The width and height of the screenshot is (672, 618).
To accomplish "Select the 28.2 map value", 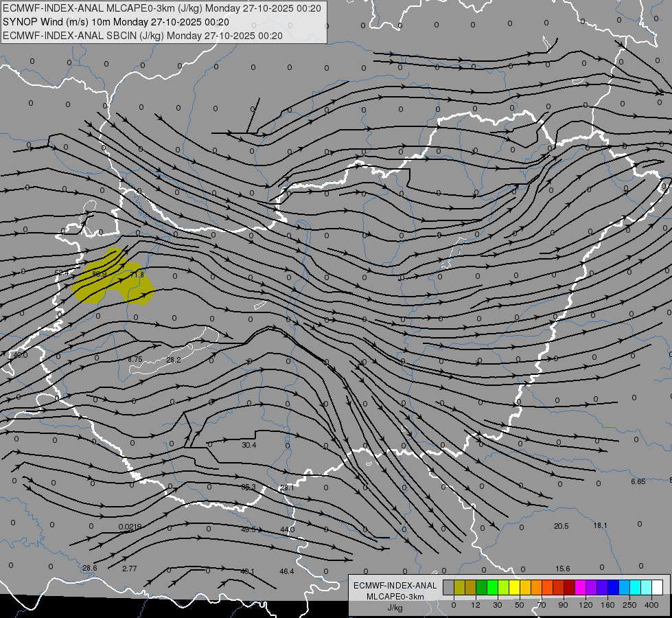I will click(x=173, y=360).
